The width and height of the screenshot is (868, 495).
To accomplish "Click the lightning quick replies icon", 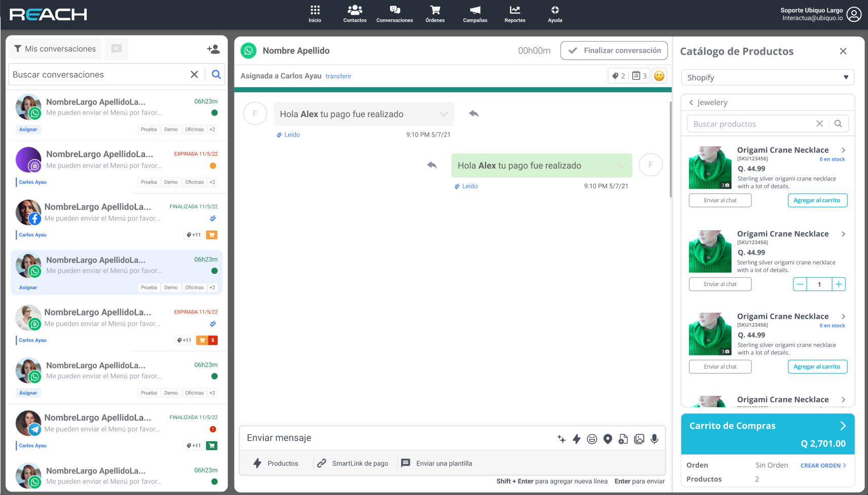I will (x=576, y=439).
